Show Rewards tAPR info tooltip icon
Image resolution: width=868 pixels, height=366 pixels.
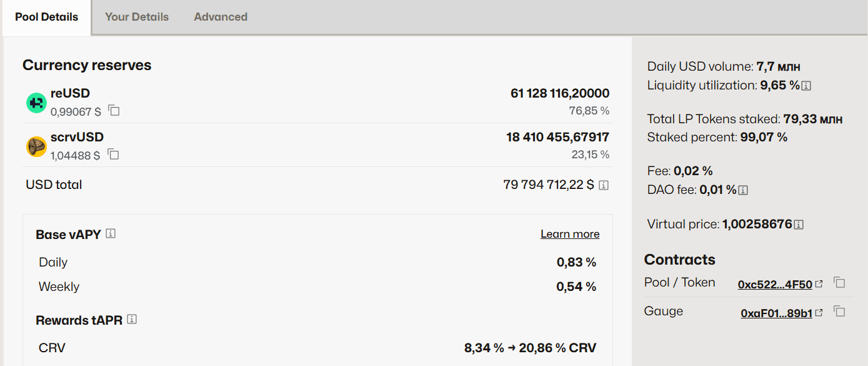click(x=132, y=319)
